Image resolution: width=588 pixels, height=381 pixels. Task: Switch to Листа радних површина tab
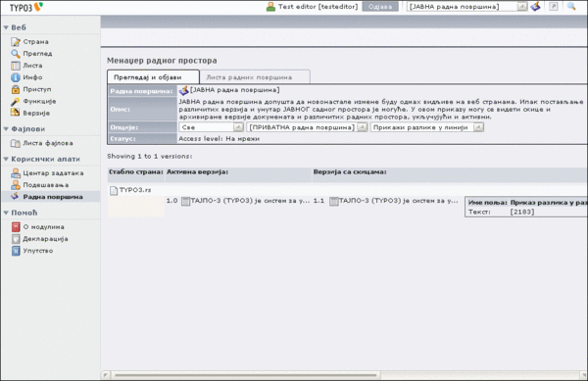pos(255,77)
